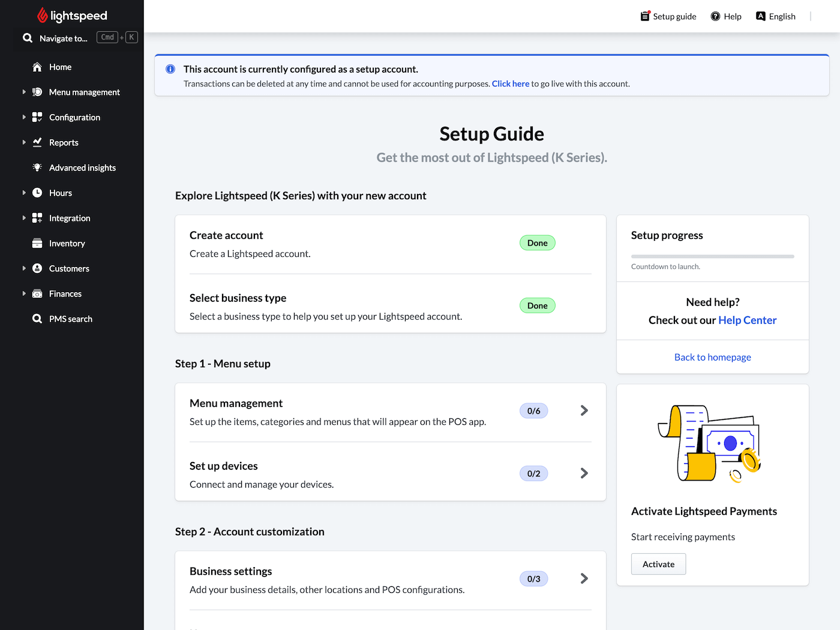Select the PMS search icon

[37, 319]
